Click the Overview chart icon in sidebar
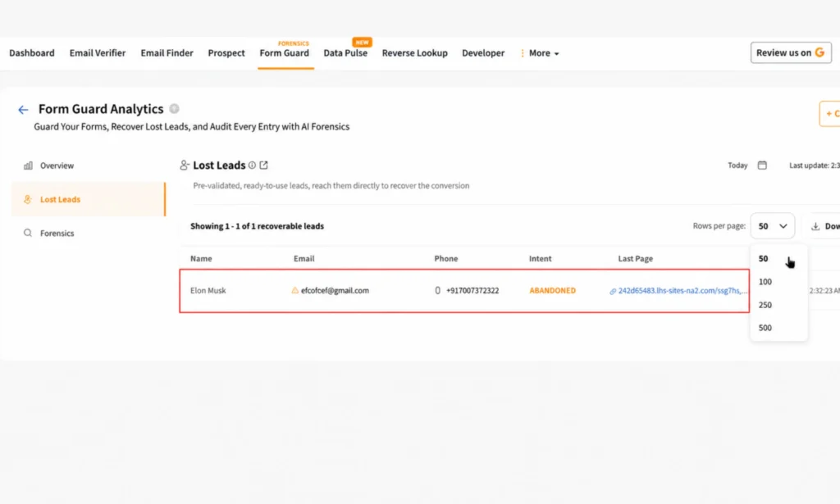This screenshot has width=840, height=504. pyautogui.click(x=28, y=166)
